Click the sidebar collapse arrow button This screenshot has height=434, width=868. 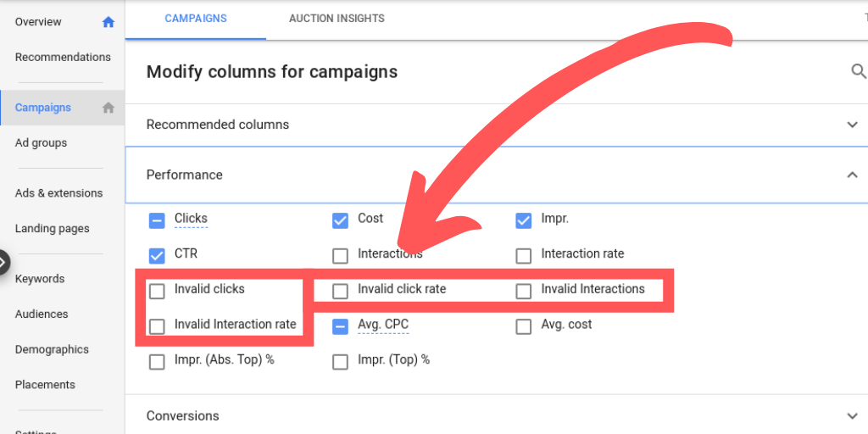click(3, 262)
